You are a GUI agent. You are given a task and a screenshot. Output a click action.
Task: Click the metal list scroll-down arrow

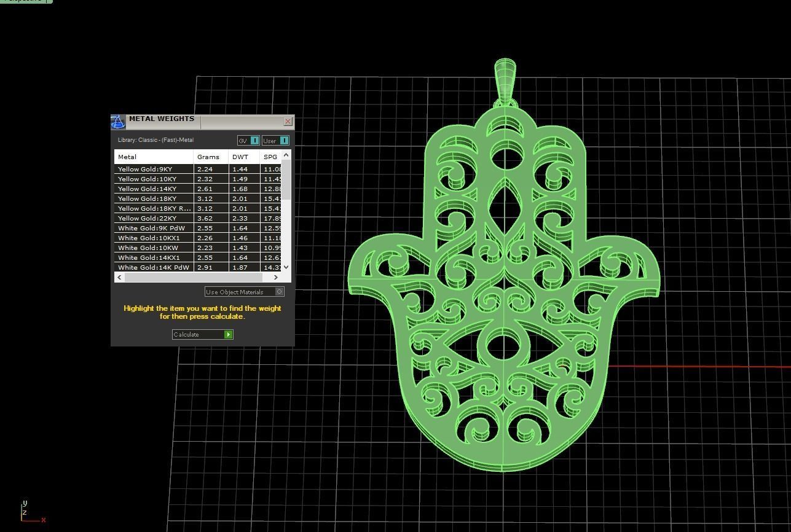click(x=286, y=268)
